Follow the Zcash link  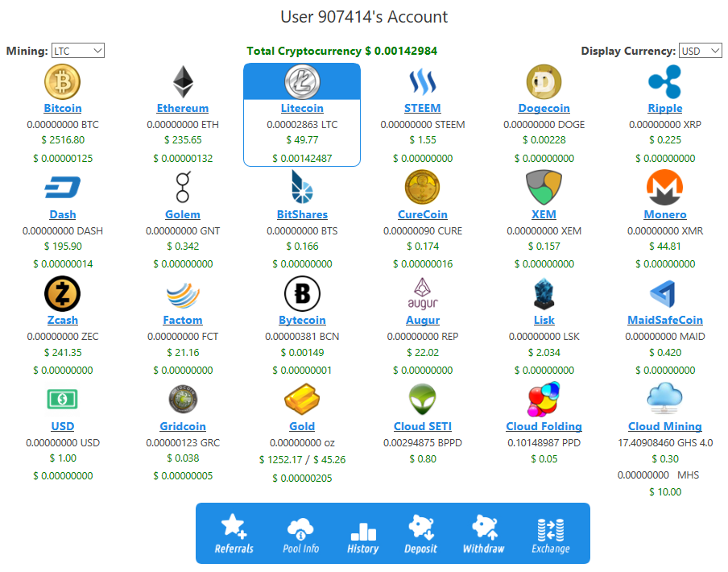click(x=63, y=321)
